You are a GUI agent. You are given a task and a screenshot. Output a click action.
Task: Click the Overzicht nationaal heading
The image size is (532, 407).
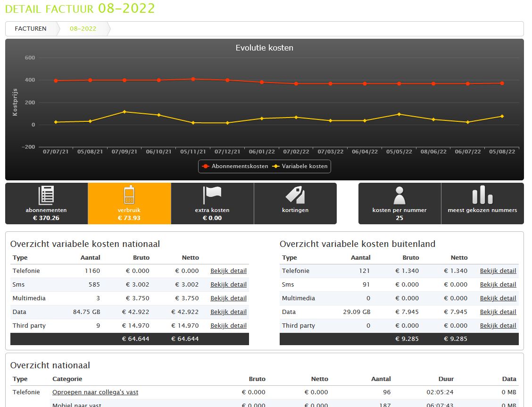click(50, 365)
